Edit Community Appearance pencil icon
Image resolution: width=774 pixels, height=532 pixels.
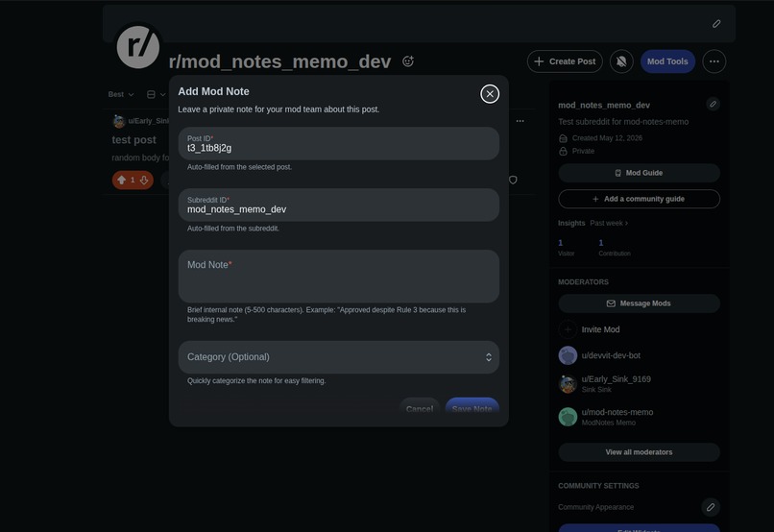coord(711,507)
